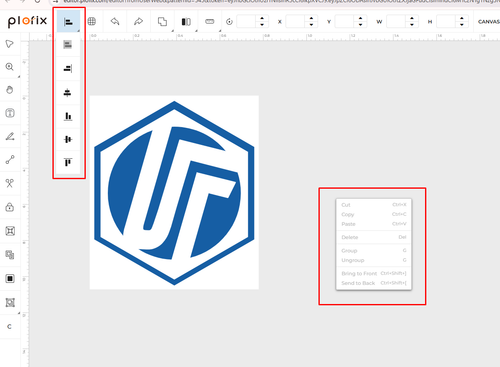Screen dimensions: 500x367
Task: Decrease the X position value
Action: (x=311, y=25)
